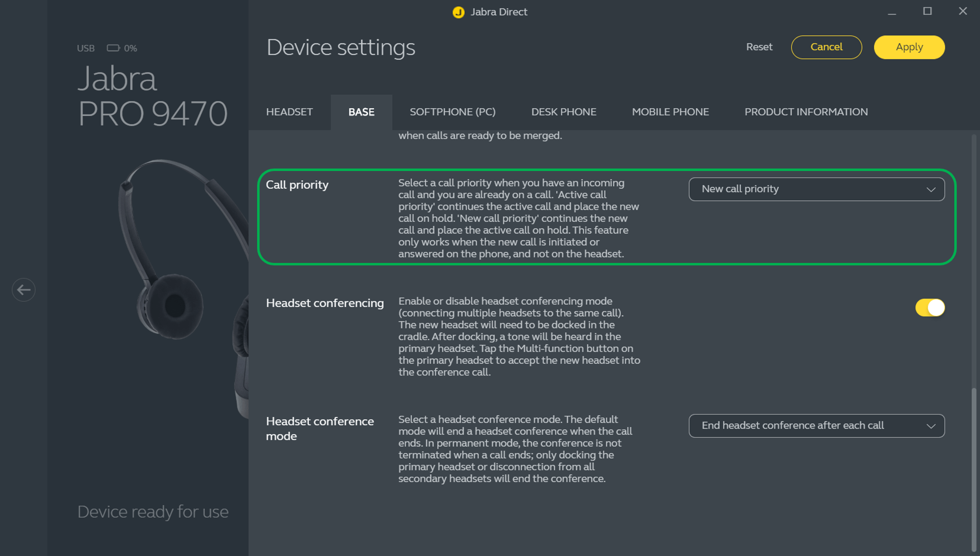The height and width of the screenshot is (556, 980).
Task: Switch to the HEADSET tab
Action: pos(289,112)
